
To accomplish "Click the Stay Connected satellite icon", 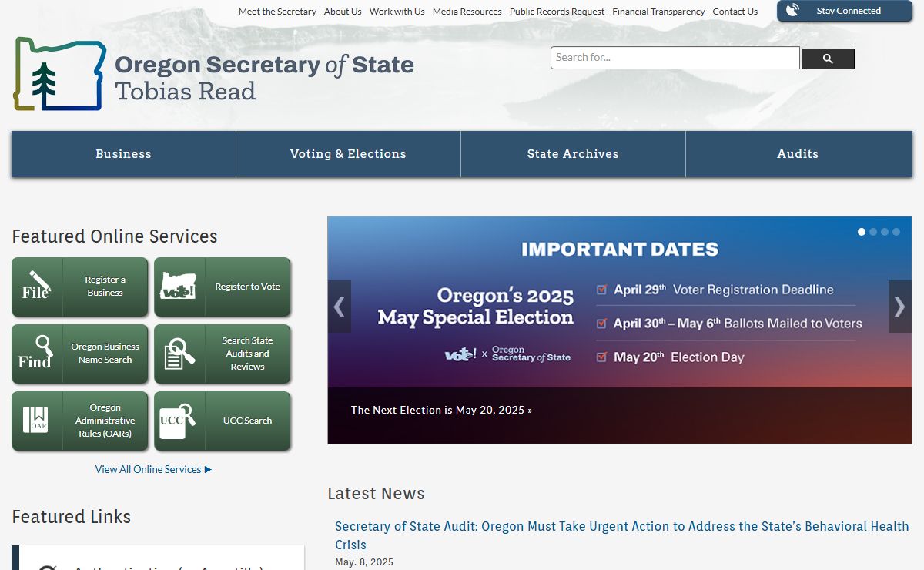I will click(792, 11).
